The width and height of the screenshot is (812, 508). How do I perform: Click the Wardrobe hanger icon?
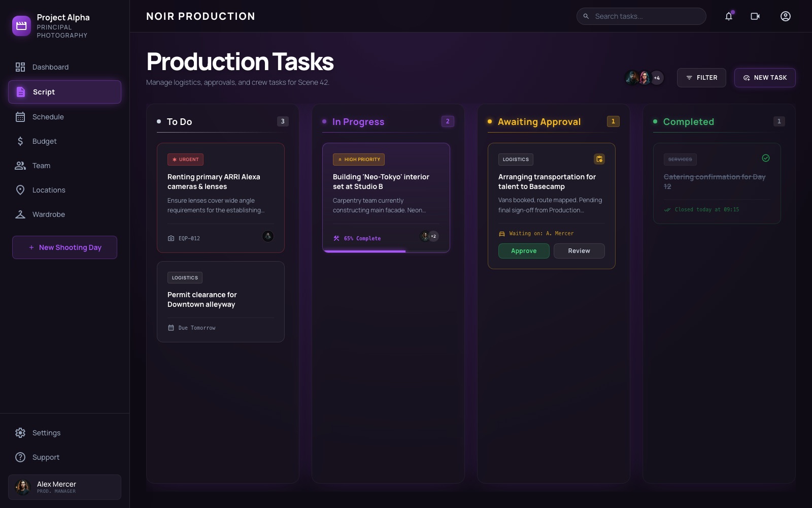coord(20,214)
